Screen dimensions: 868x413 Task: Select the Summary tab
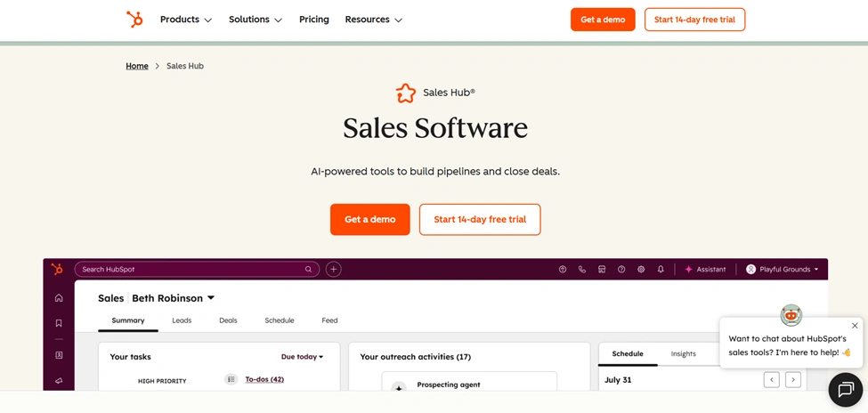[128, 320]
